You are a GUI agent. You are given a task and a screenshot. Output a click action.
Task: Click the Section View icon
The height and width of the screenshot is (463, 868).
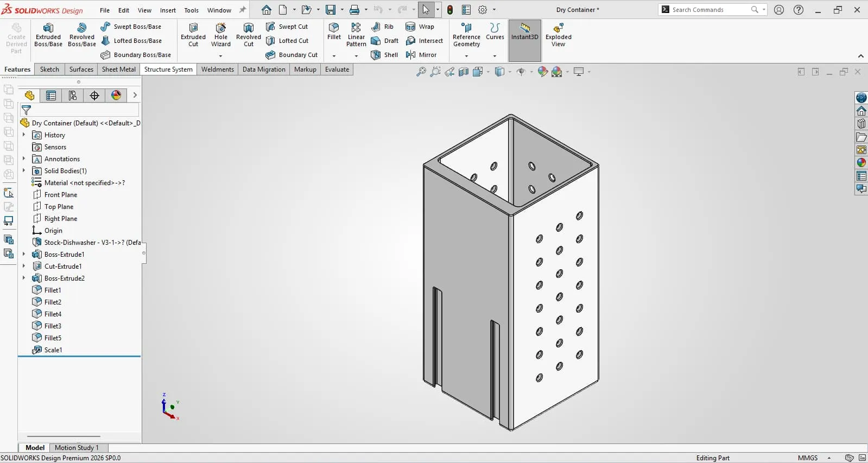coord(464,72)
